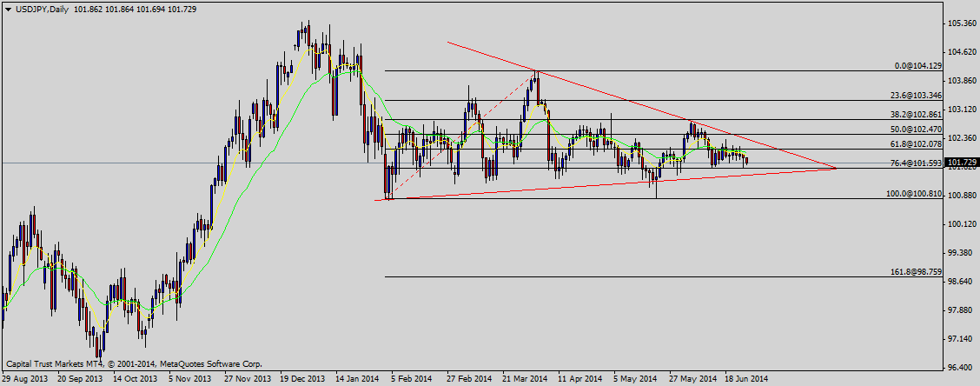Click the triangle arrow beside USDJPY,Daily title
The image size is (980, 386).
click(x=9, y=8)
